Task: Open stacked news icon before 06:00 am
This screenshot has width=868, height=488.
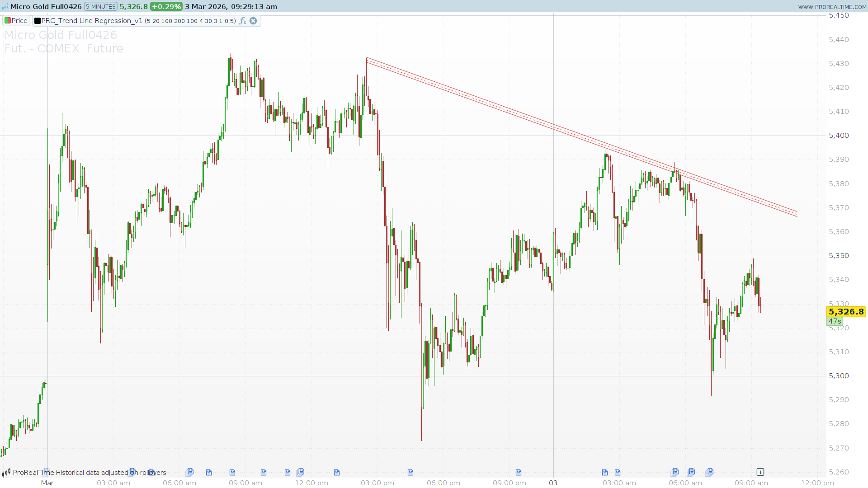Action: coord(675,472)
